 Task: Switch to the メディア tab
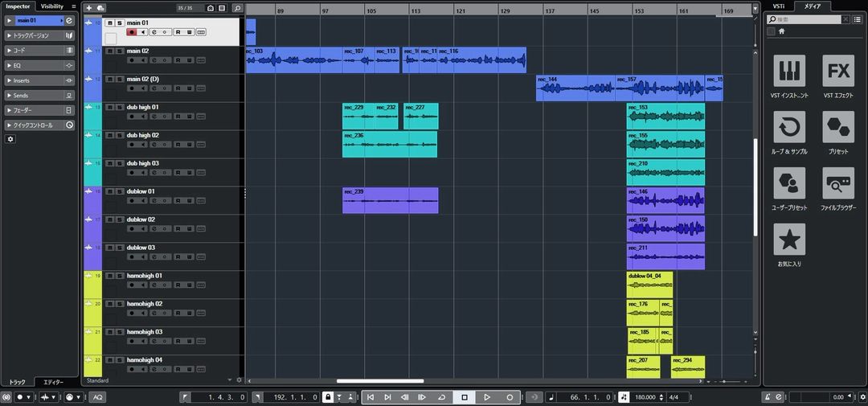point(812,6)
